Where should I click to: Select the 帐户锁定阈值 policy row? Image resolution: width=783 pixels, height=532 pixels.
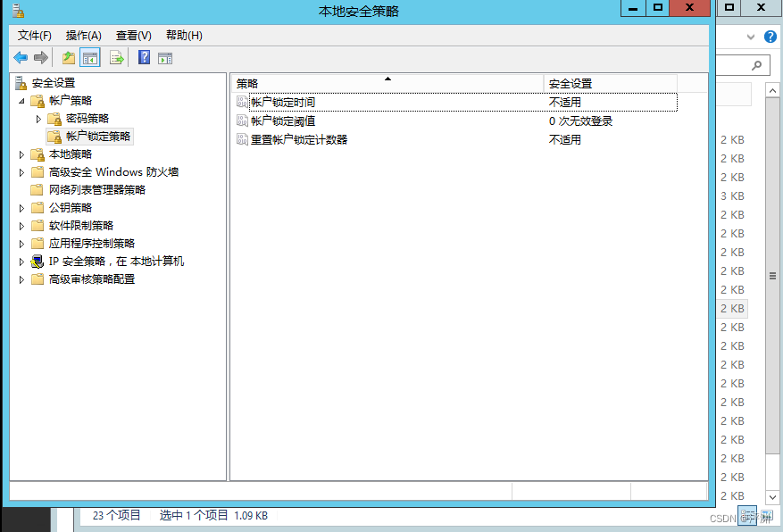point(456,121)
